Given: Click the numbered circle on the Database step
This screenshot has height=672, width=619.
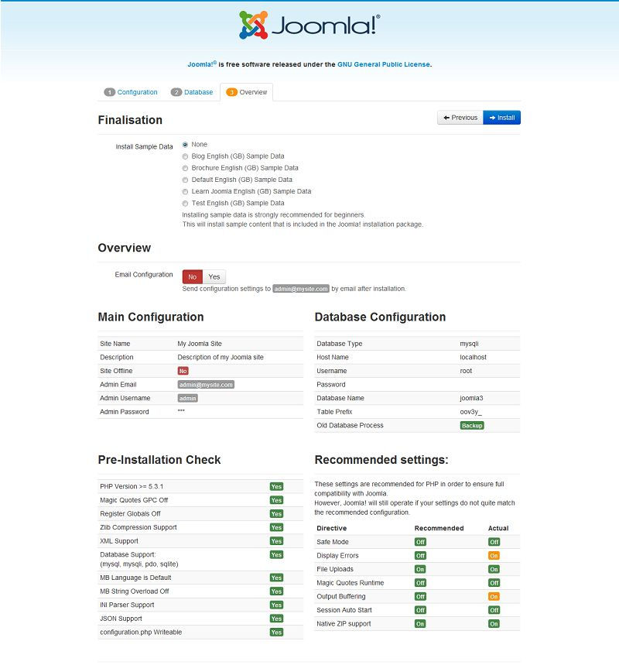Looking at the screenshot, I should coord(179,91).
